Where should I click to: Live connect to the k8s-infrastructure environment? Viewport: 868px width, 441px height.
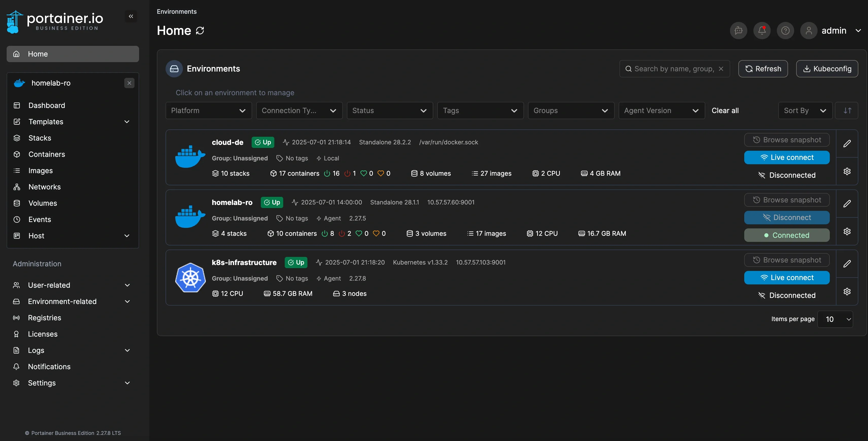click(787, 277)
